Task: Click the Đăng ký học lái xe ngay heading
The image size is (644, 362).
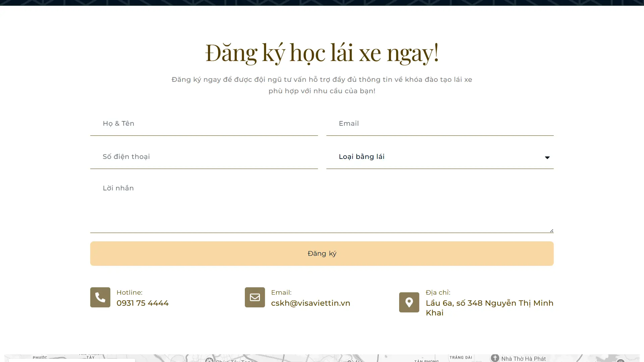Action: 322,53
